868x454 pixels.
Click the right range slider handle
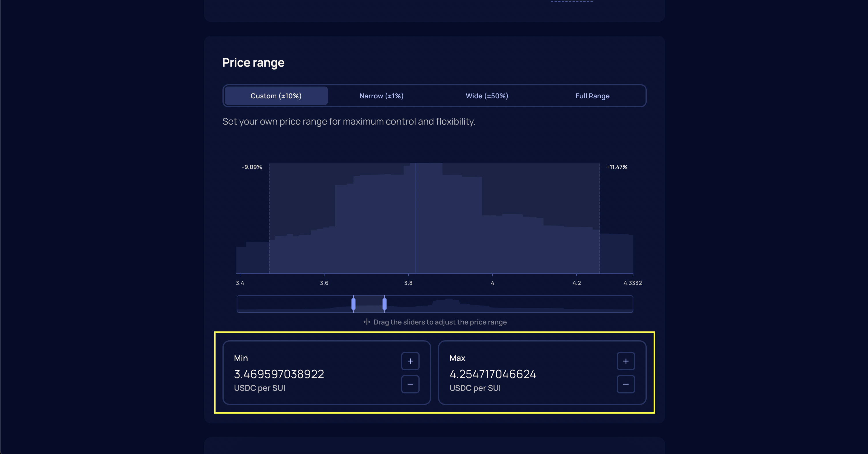coord(384,304)
